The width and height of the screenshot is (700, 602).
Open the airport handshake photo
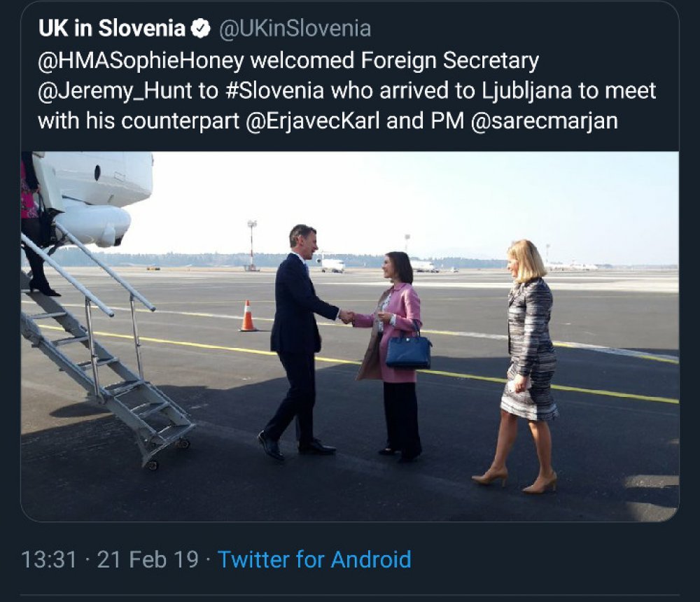350,337
